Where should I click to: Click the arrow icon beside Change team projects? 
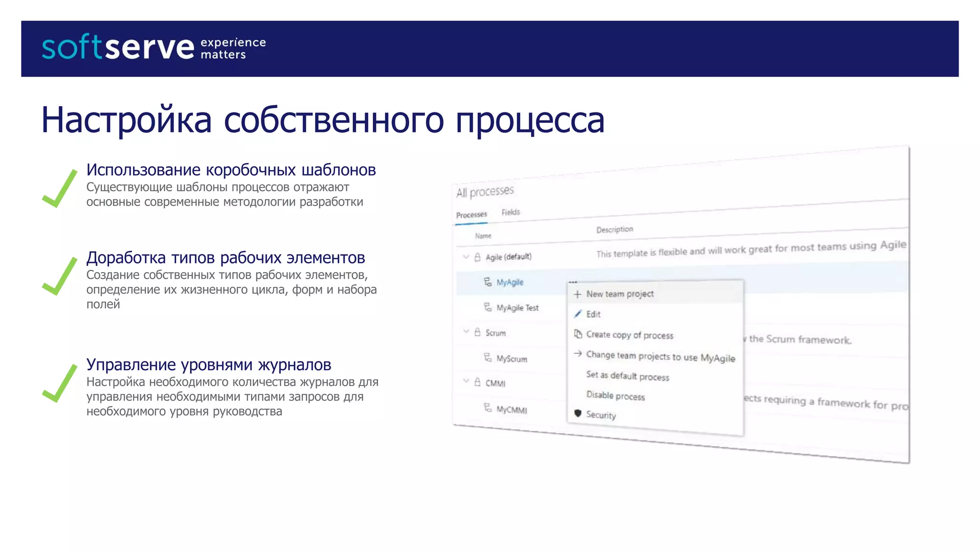pos(578,354)
